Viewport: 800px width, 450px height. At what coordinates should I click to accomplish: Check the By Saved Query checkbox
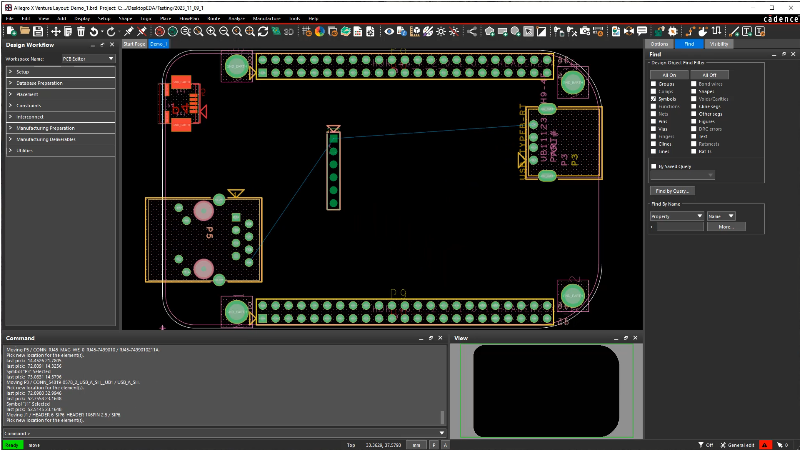653,166
